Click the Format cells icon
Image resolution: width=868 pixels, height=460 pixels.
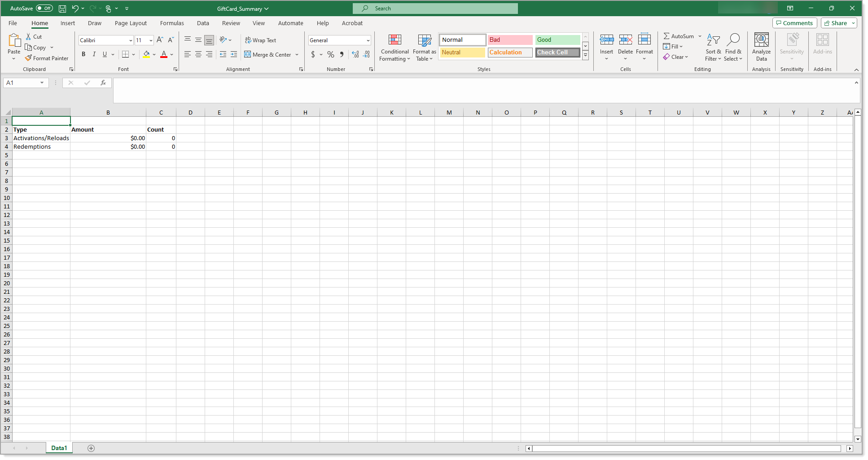coord(644,39)
